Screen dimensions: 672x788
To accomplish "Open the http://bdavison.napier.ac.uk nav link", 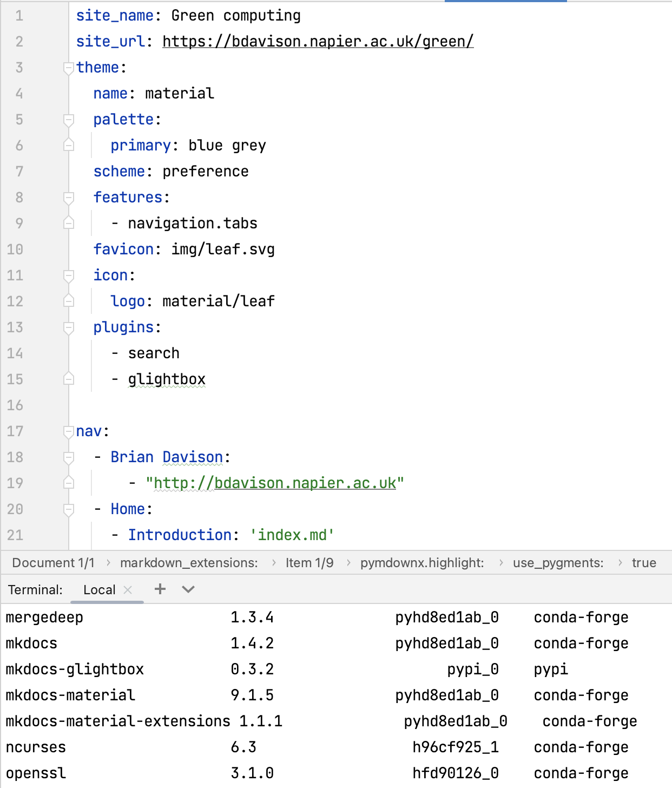I will (x=275, y=483).
